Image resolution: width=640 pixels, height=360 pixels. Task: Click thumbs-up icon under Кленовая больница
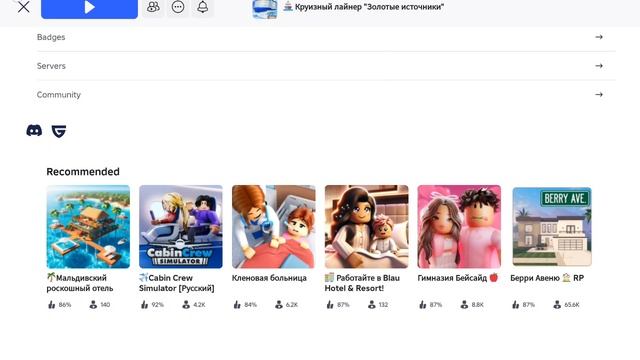click(x=237, y=304)
